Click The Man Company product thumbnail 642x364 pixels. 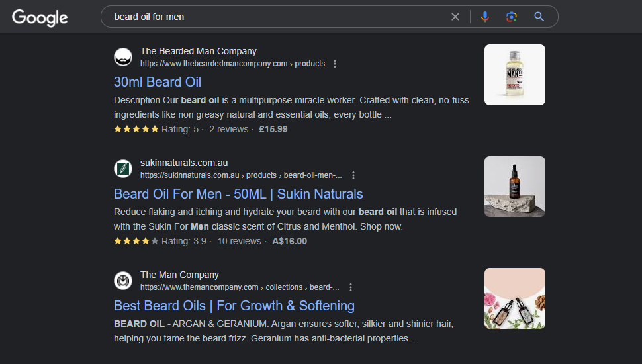515,298
